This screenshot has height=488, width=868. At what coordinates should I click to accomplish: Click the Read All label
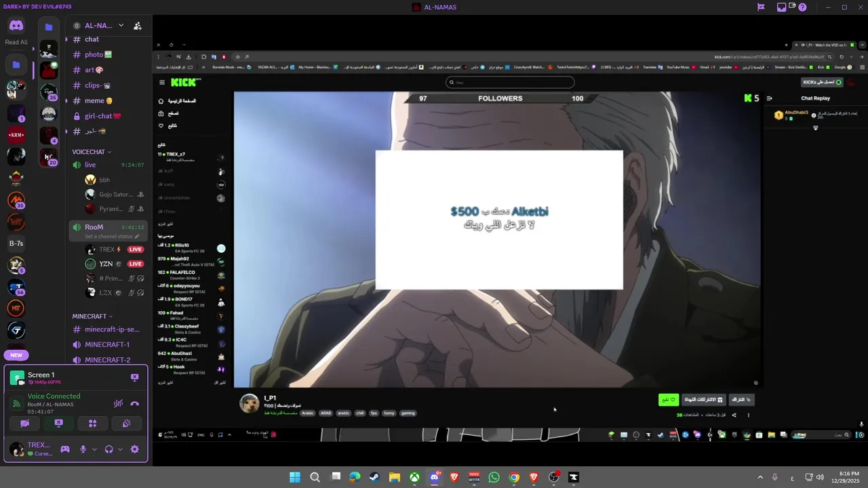(x=16, y=42)
